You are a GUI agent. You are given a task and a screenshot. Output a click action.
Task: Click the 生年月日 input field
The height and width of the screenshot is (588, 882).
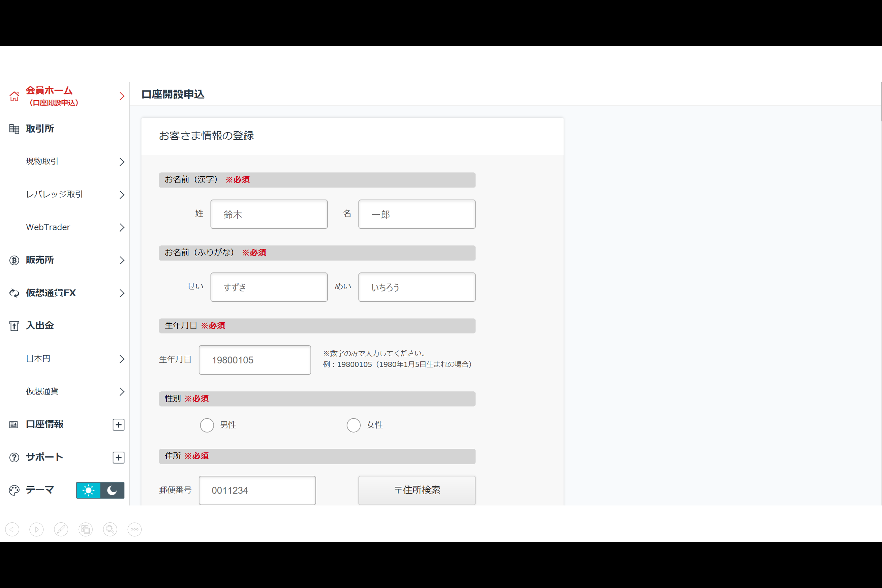(x=255, y=360)
